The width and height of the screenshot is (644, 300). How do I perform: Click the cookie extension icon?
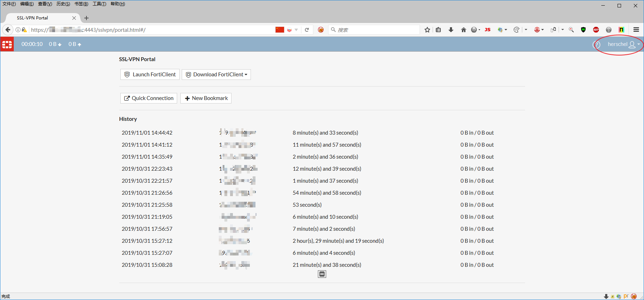517,30
